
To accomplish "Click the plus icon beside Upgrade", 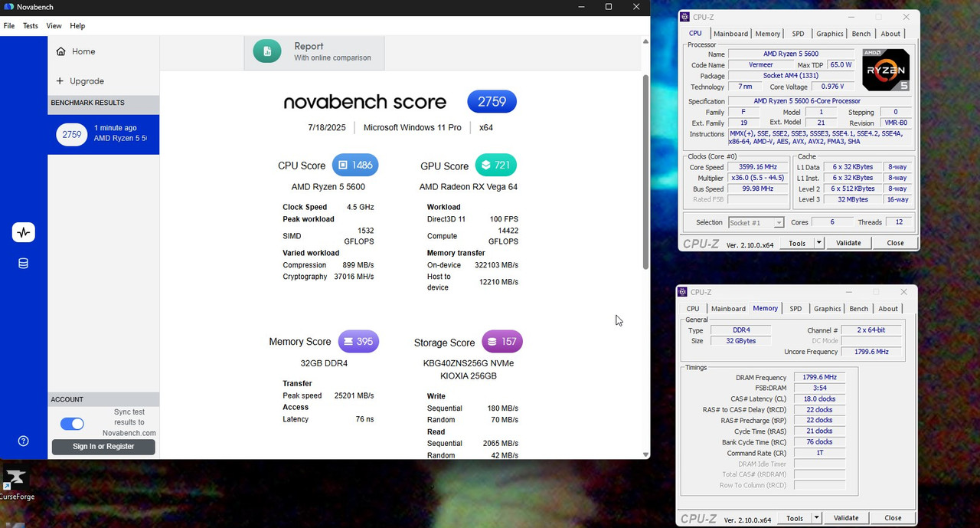I will coord(60,81).
